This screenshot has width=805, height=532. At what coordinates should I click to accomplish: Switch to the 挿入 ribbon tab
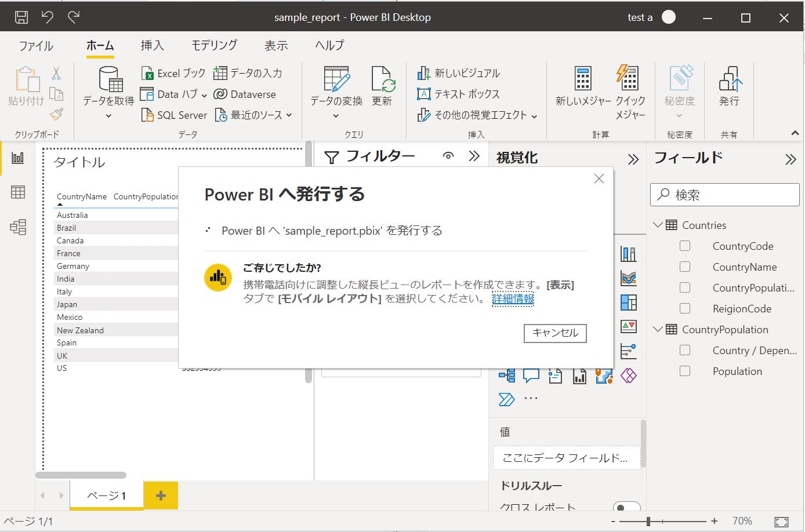152,45
